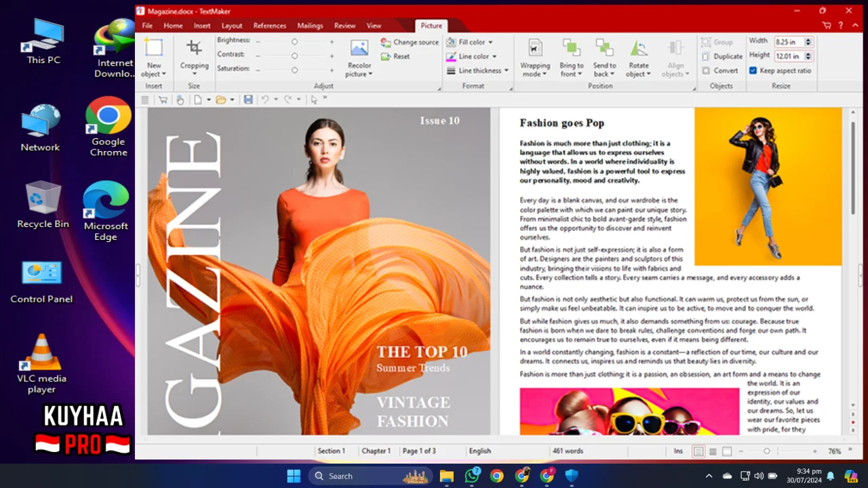
Task: Expand the New document dropdown arrow
Action: click(x=208, y=100)
